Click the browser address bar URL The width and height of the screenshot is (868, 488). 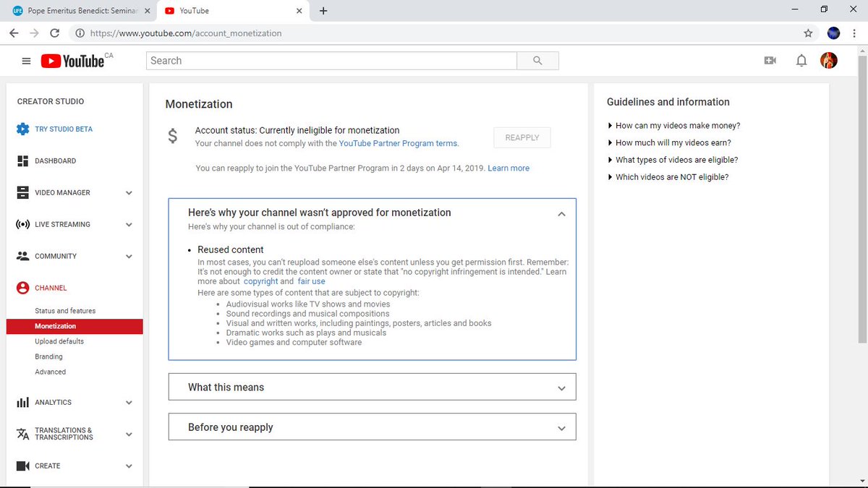click(x=184, y=33)
